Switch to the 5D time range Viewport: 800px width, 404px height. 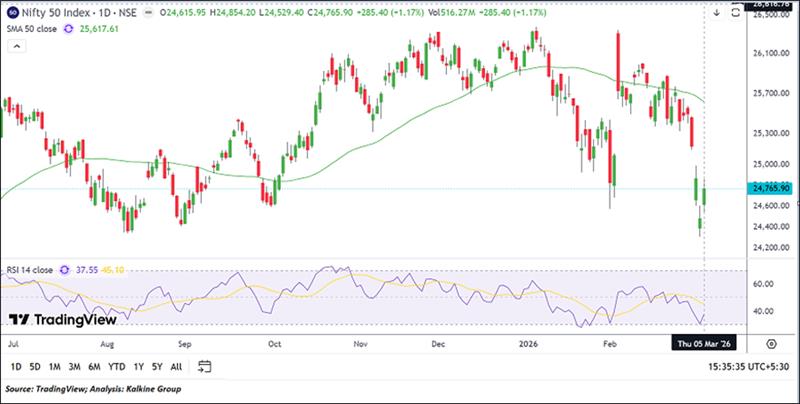tap(36, 366)
